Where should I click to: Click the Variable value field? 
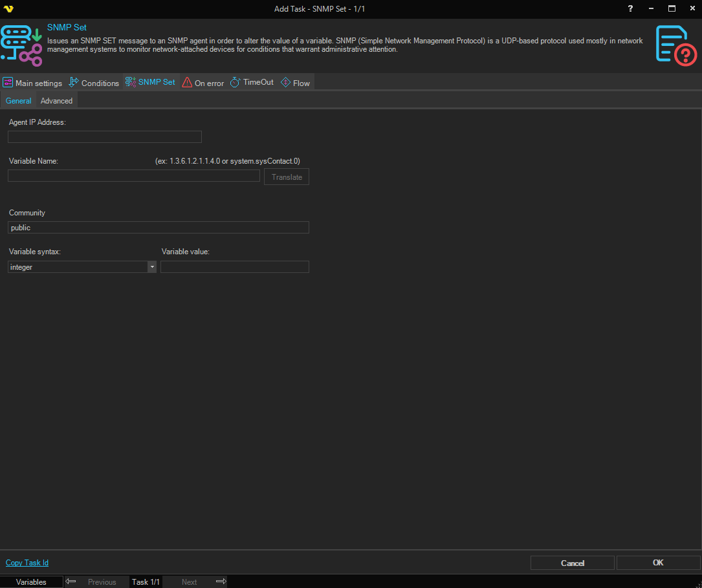(234, 267)
